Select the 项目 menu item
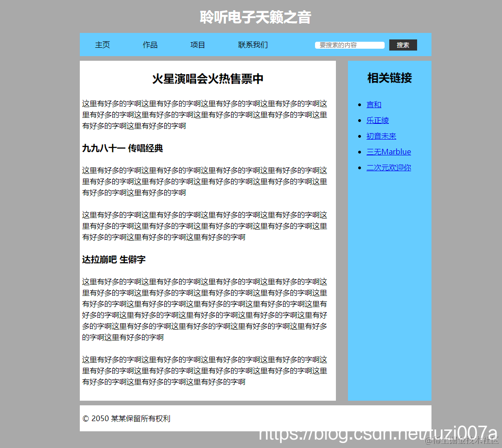 tap(198, 45)
